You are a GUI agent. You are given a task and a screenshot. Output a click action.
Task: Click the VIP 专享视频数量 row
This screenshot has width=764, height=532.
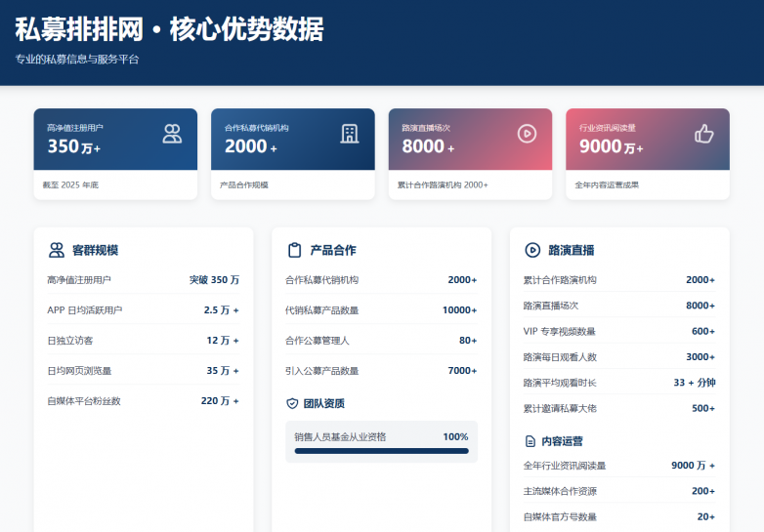pyautogui.click(x=618, y=331)
